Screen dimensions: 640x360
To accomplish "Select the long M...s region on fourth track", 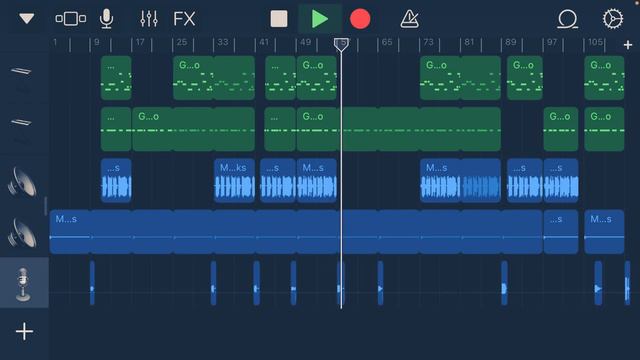I will point(296,232).
